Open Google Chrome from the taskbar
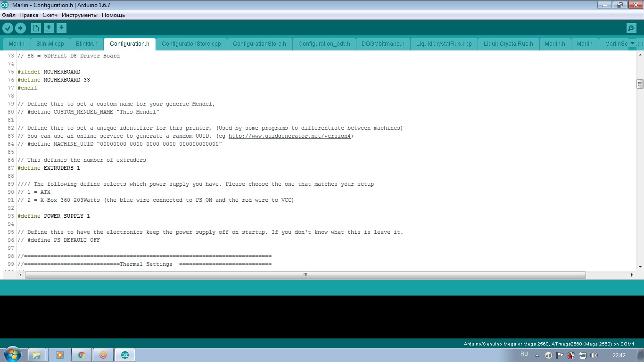This screenshot has width=644, height=362. click(x=82, y=355)
